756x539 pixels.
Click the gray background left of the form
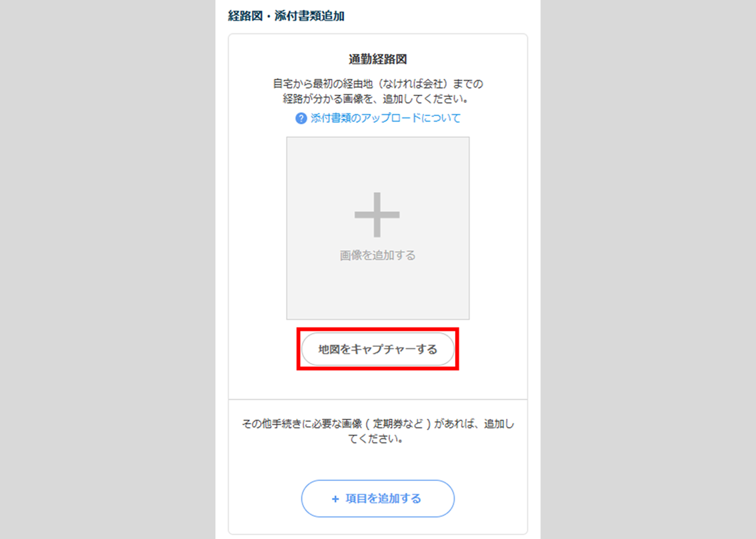tap(107, 269)
